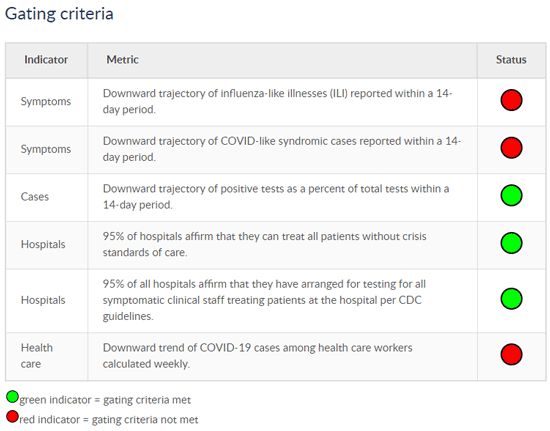The image size is (550, 431).
Task: Click the positive tests percent metric text
Action: (276, 197)
